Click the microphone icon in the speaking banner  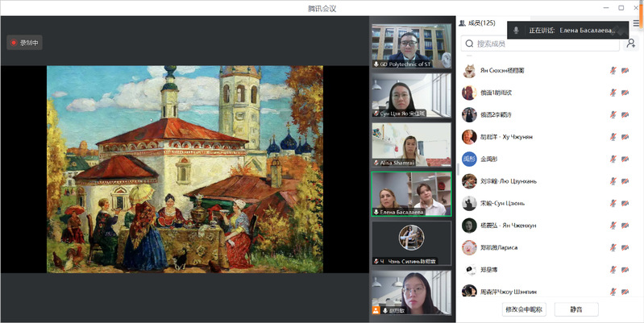pyautogui.click(x=516, y=30)
